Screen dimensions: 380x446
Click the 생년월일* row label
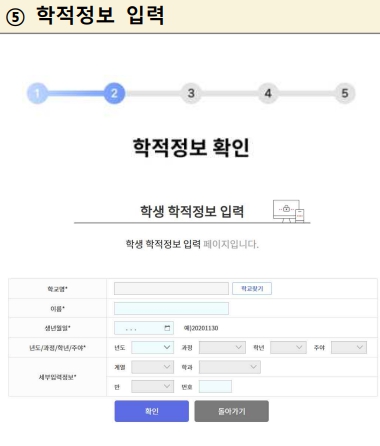[x=57, y=328]
